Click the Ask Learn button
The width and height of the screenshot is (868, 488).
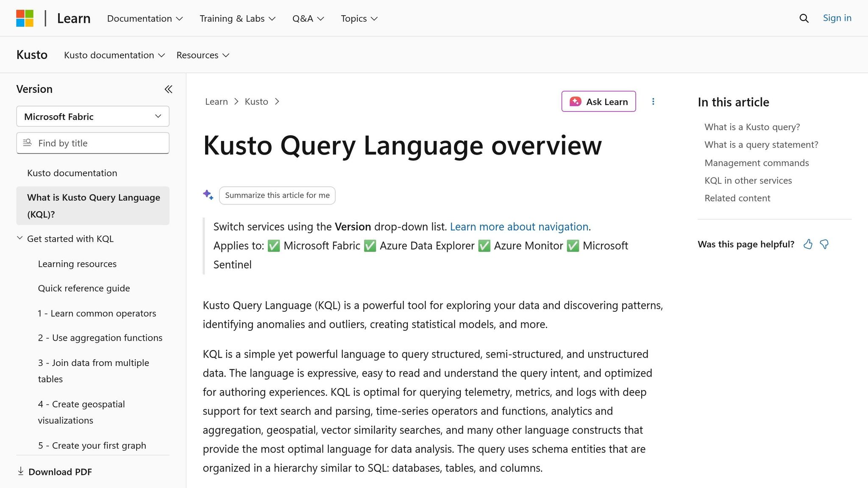598,102
